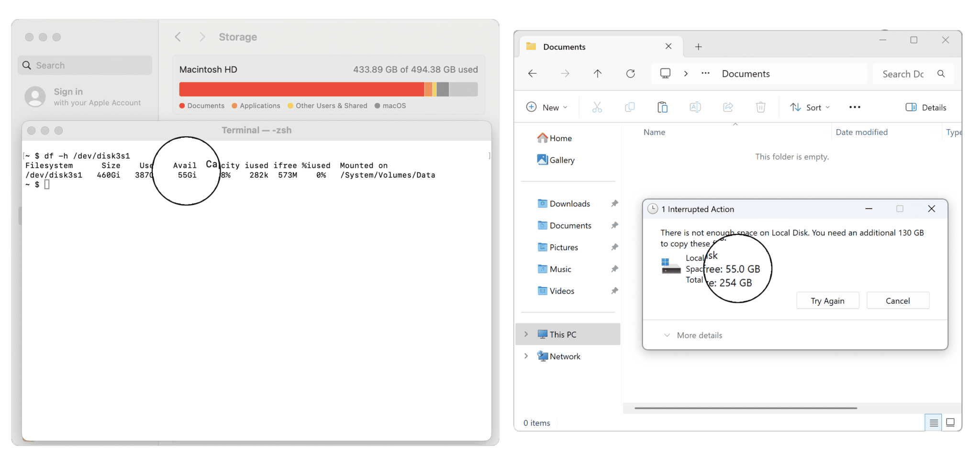Open a new File Explorer tab
Screen dimensions: 980x466
point(698,46)
